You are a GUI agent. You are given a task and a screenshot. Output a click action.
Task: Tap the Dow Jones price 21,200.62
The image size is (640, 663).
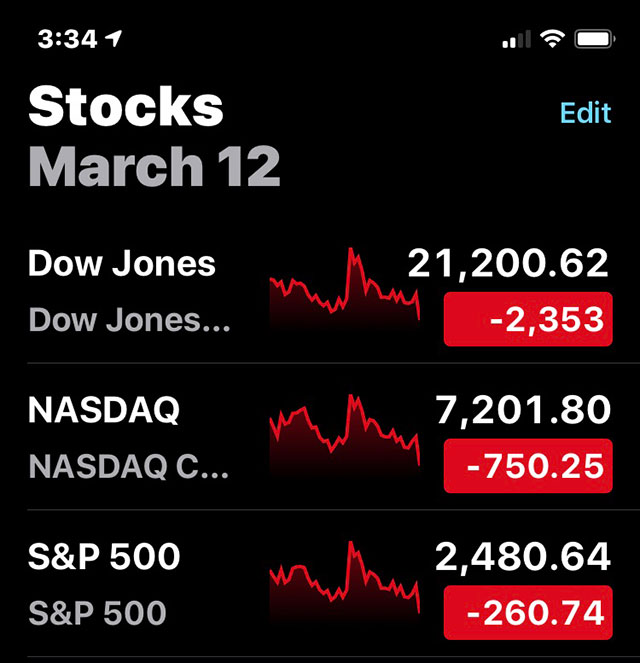tap(509, 264)
